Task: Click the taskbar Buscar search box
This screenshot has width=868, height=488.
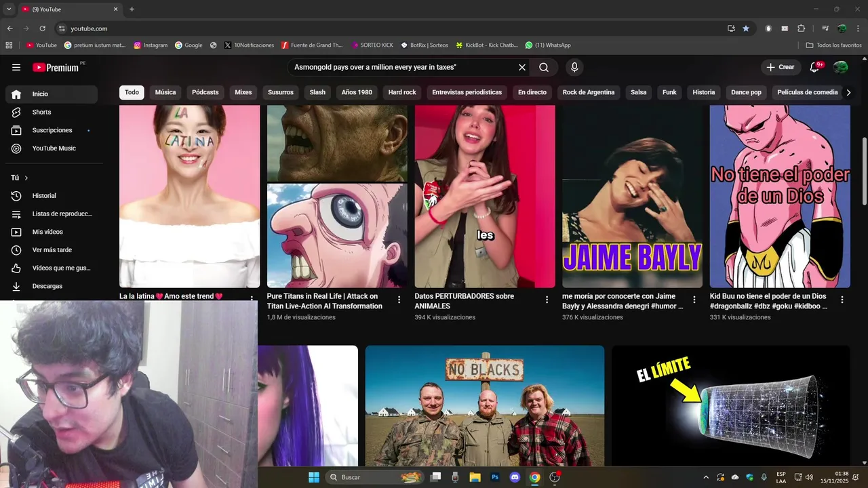Action: pyautogui.click(x=375, y=477)
